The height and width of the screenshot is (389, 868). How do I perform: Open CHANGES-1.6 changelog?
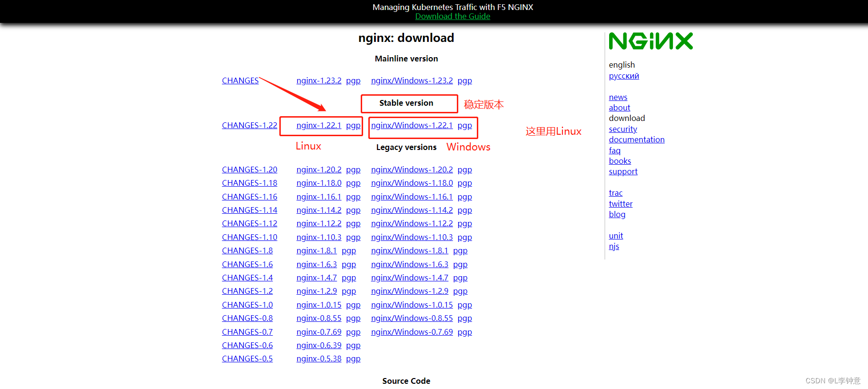tap(247, 264)
